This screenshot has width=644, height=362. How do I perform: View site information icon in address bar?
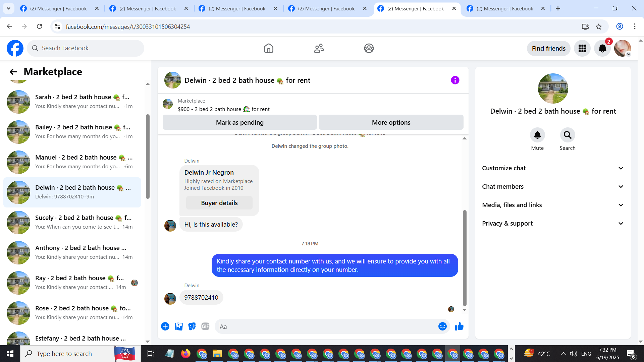point(58,26)
